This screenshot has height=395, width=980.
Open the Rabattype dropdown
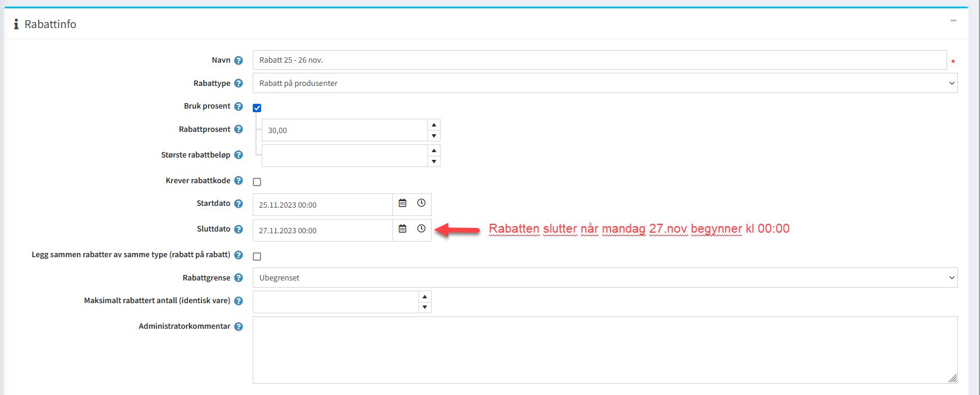pyautogui.click(x=604, y=84)
